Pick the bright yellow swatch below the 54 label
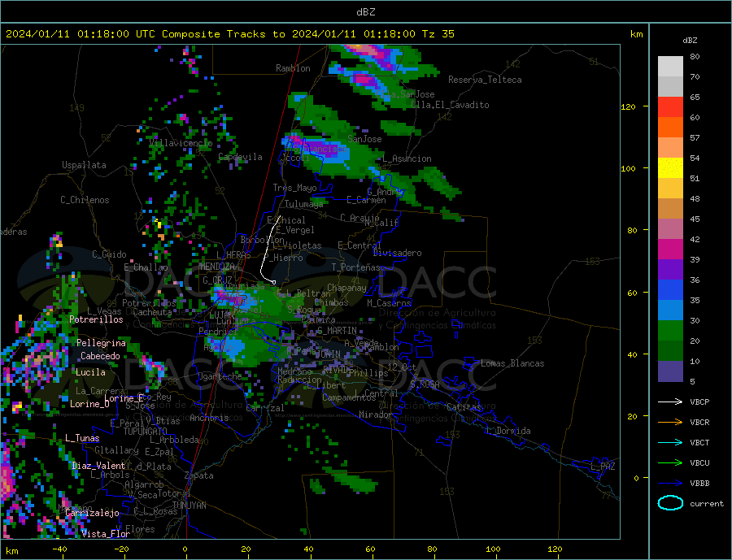Image resolution: width=732 pixels, height=560 pixels. point(670,168)
